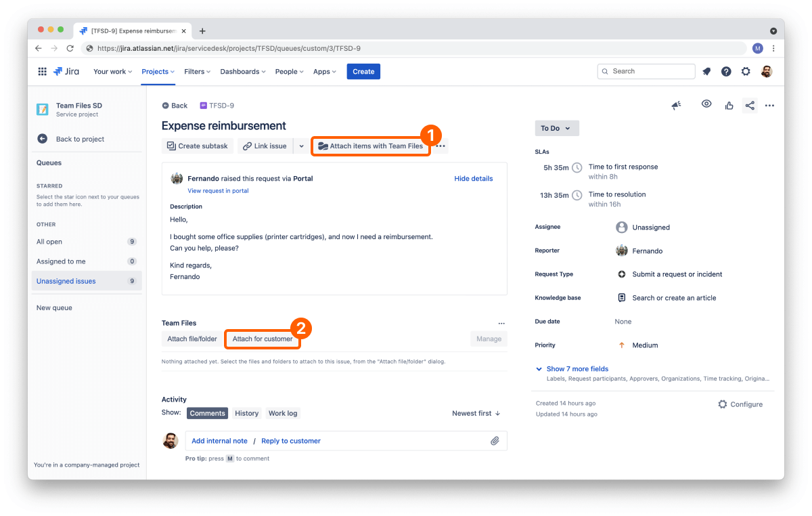Click the TFSD-9 issue key
Viewport: 812px width, 516px height.
point(222,106)
